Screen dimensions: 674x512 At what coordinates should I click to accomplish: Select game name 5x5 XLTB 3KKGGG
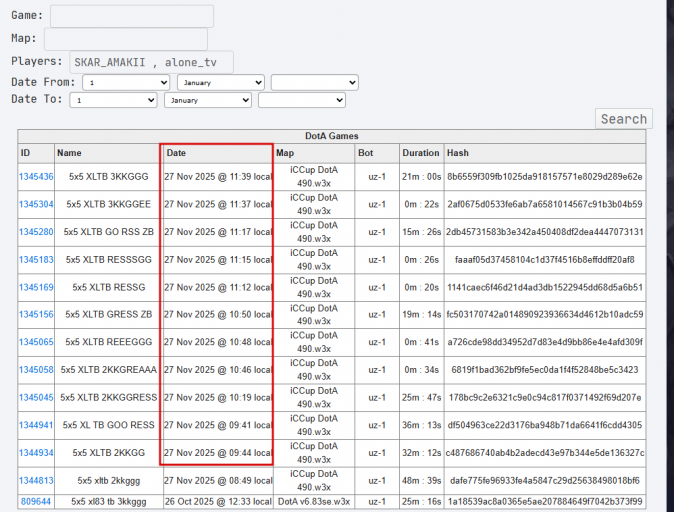(109, 177)
